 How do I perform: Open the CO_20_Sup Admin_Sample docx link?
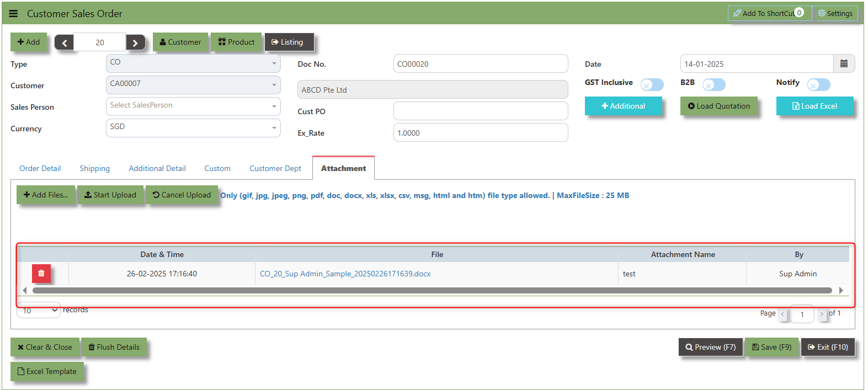pyautogui.click(x=345, y=274)
